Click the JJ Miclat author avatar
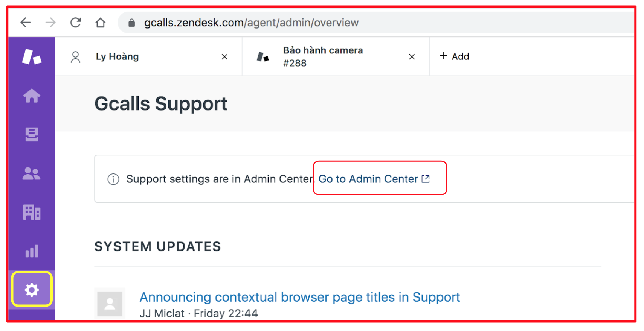This screenshot has width=644, height=331. 110,304
